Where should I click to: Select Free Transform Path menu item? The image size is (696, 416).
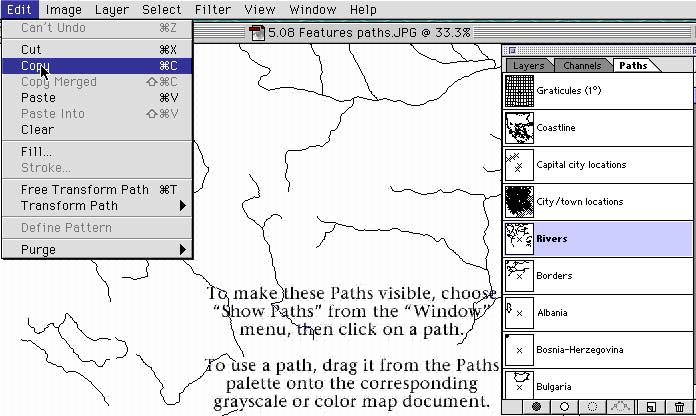tap(84, 190)
